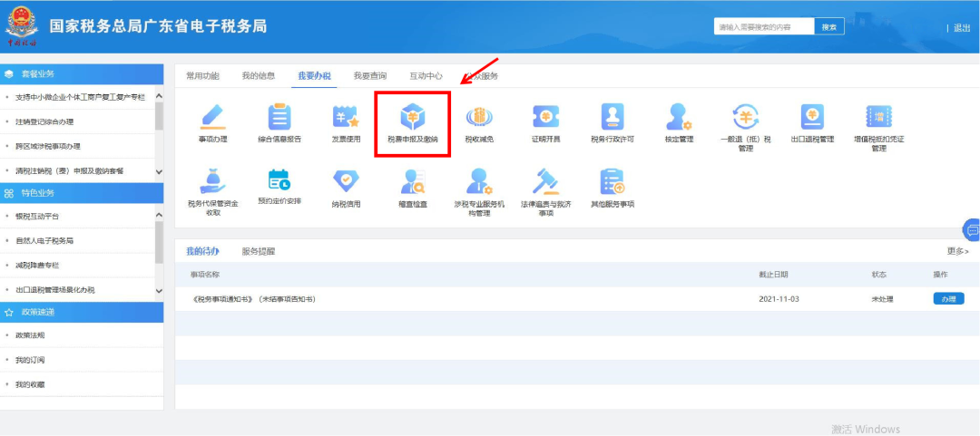
Task: Open 预约定价安排 calendar icon
Action: click(279, 179)
